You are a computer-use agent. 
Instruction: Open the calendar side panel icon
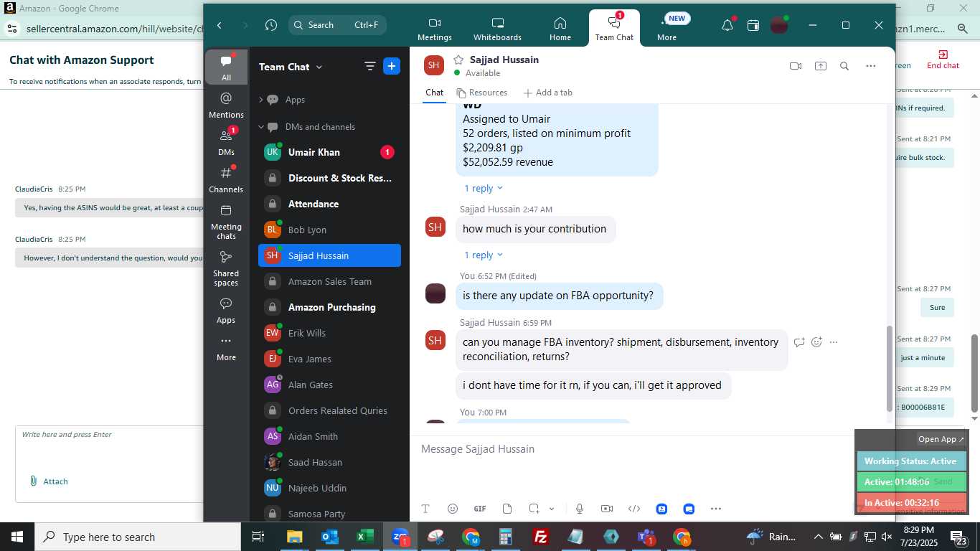coord(753,25)
